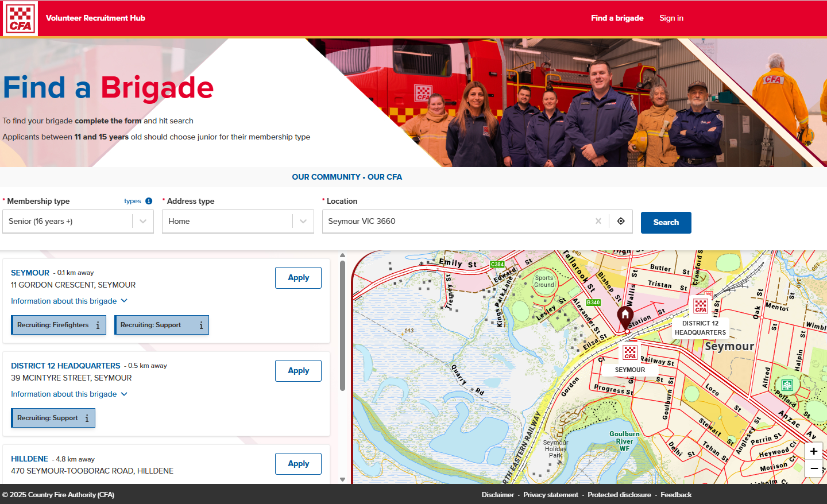This screenshot has width=827, height=504.
Task: Click the results scroll down arrow
Action: tap(343, 479)
